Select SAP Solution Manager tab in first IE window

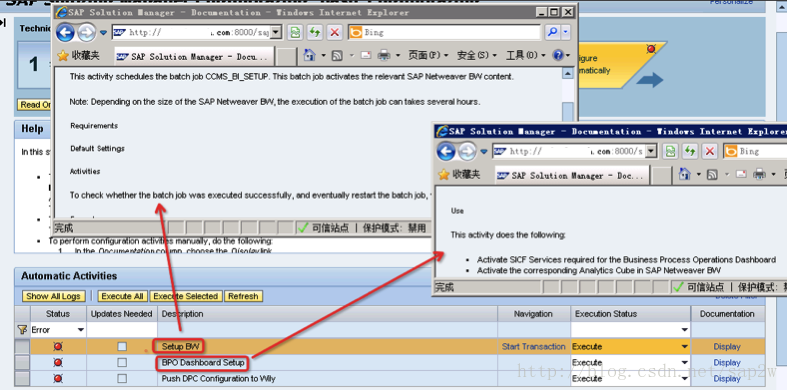194,57
